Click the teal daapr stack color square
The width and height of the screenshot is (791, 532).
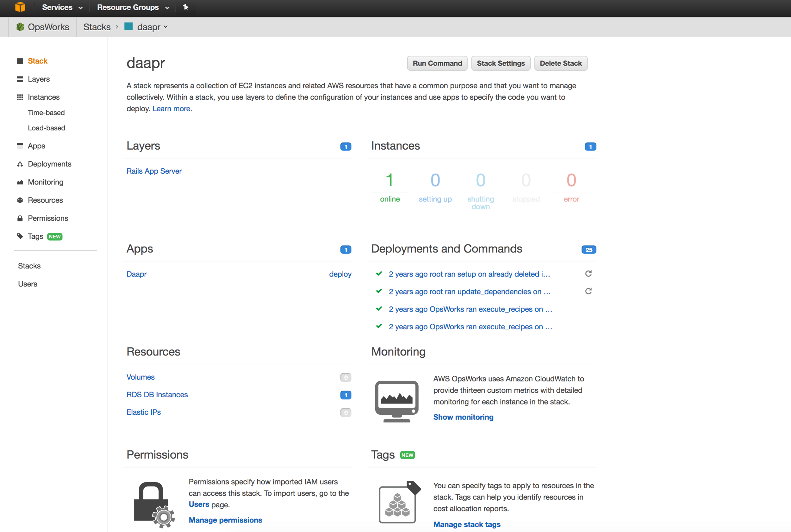point(128,27)
